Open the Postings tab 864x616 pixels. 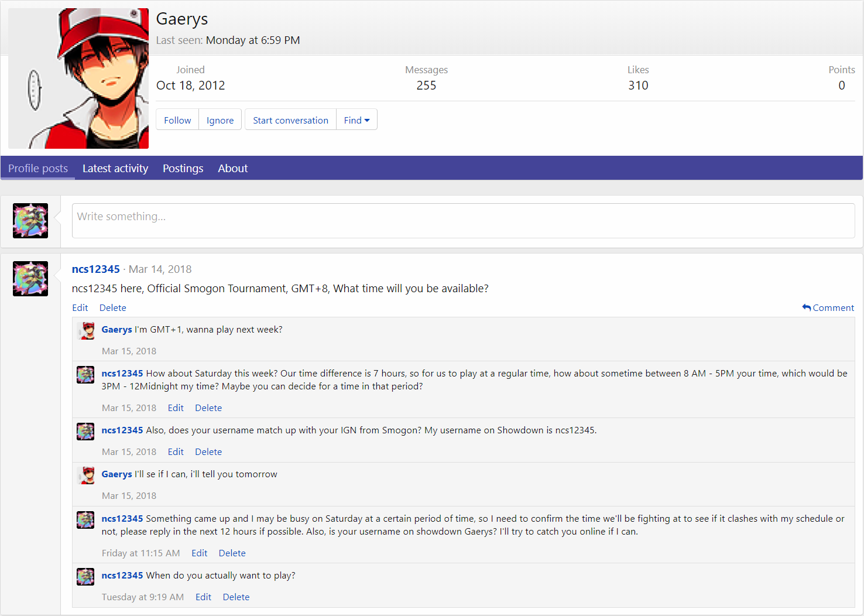[183, 169]
